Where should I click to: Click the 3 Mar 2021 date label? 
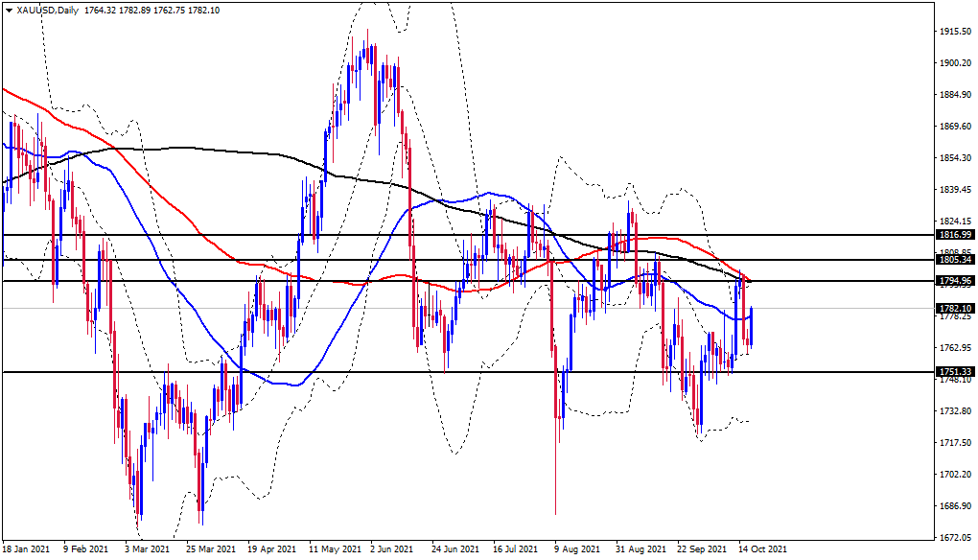point(148,549)
